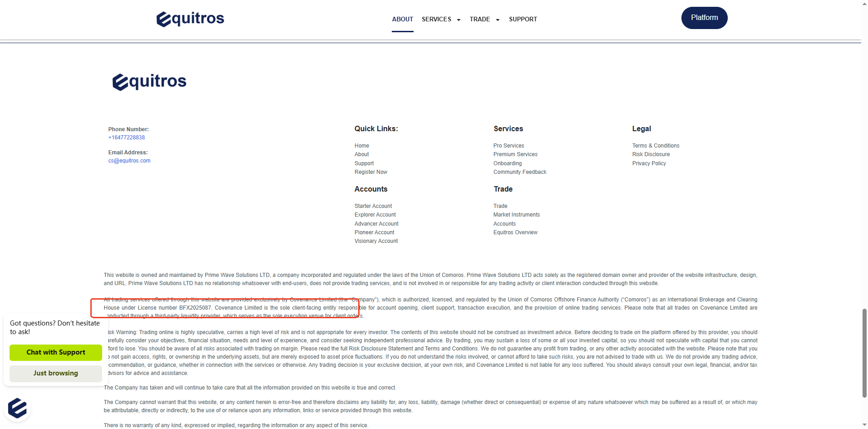
Task: Email cs@equitros.com address link
Action: coord(129,161)
